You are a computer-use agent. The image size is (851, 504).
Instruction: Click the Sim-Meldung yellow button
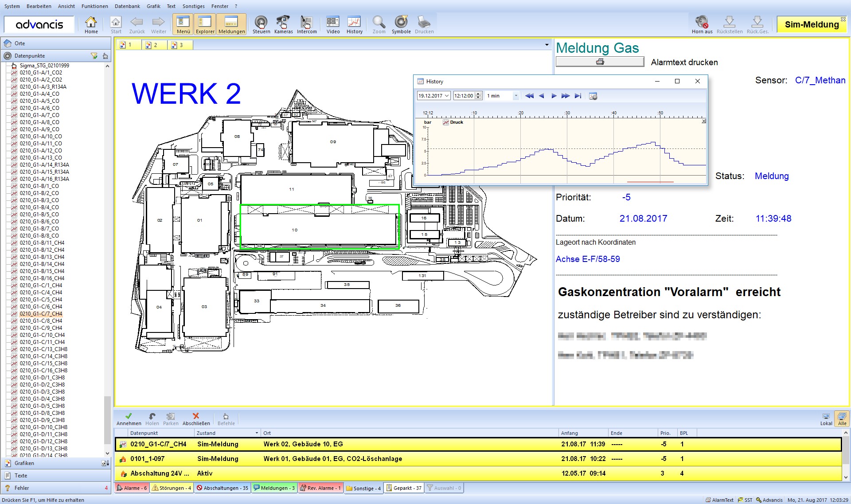[x=812, y=25]
